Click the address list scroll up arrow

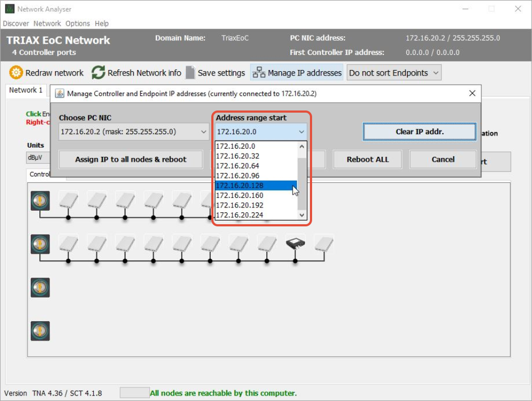tap(302, 147)
